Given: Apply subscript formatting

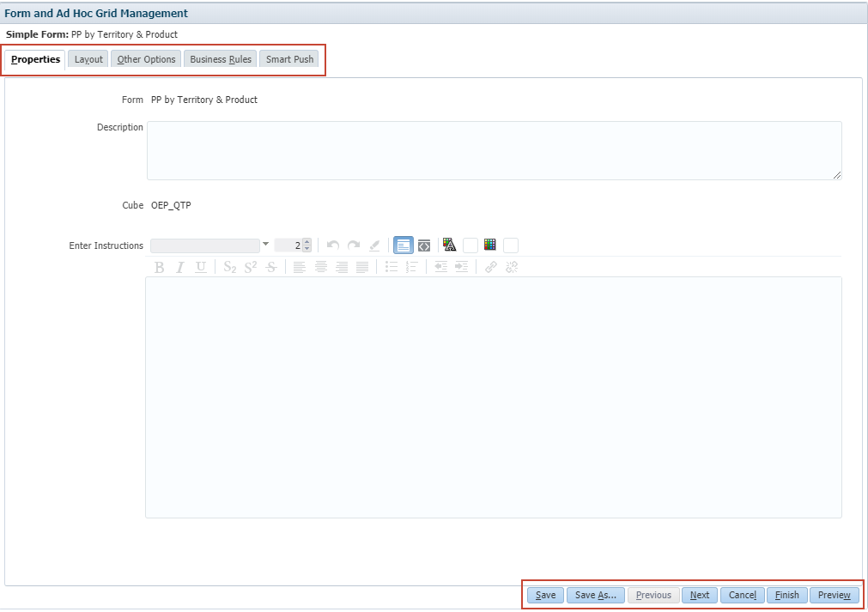Looking at the screenshot, I should click(230, 267).
